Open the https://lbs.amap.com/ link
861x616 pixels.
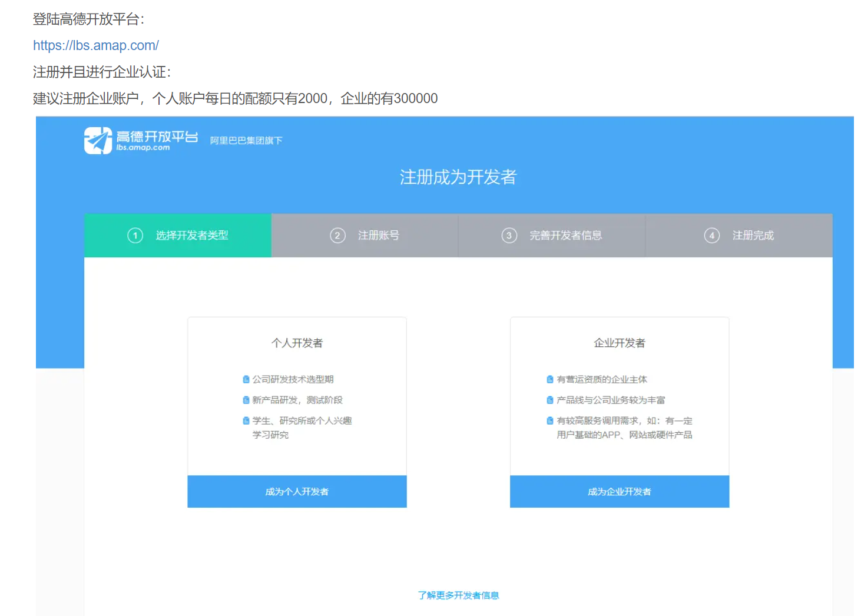click(x=96, y=45)
